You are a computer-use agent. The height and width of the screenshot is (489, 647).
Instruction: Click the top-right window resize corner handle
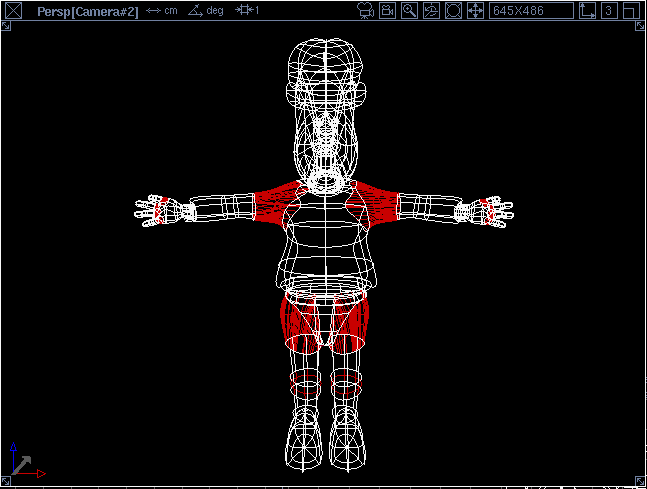[640, 26]
